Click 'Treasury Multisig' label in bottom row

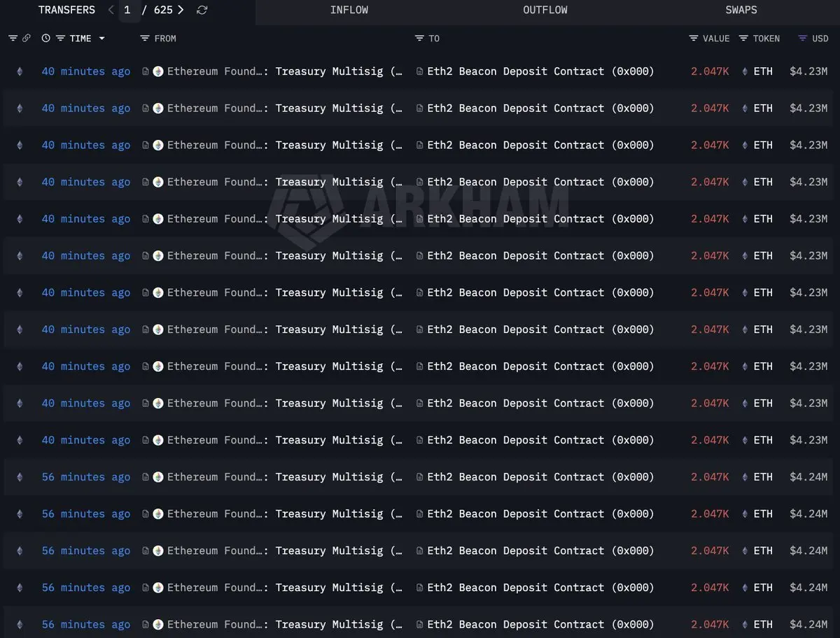pyautogui.click(x=329, y=625)
